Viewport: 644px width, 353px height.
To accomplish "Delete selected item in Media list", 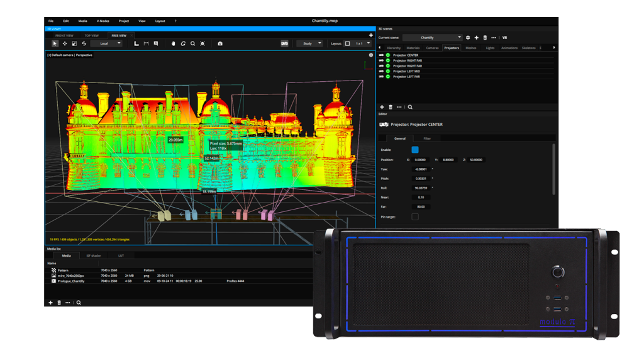I will (59, 303).
